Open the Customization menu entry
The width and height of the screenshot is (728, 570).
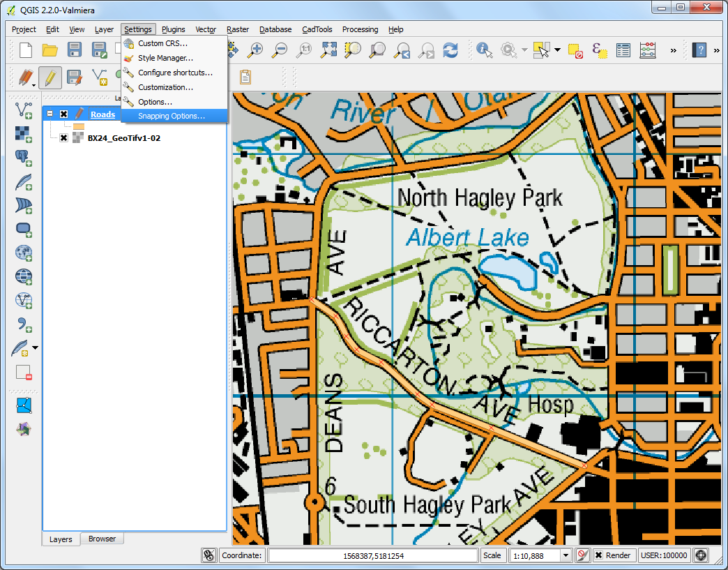pos(174,87)
